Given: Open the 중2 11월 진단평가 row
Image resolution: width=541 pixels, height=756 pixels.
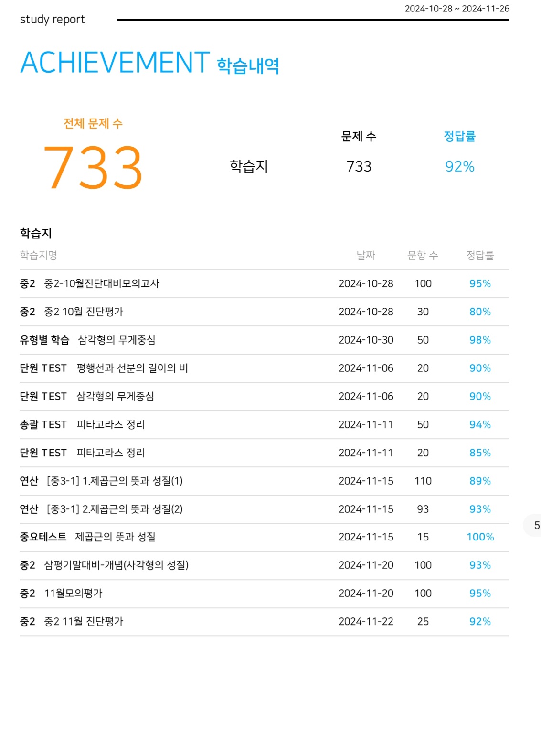Looking at the screenshot, I should [x=264, y=622].
